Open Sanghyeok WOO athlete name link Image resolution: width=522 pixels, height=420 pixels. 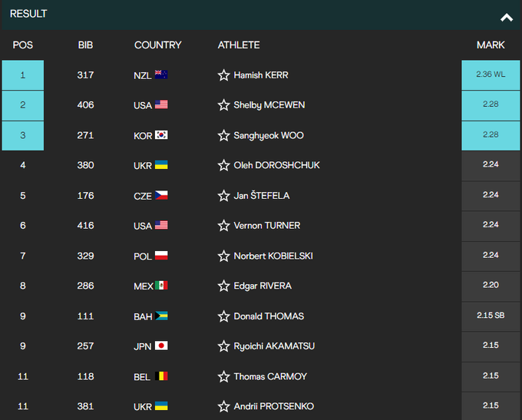269,136
